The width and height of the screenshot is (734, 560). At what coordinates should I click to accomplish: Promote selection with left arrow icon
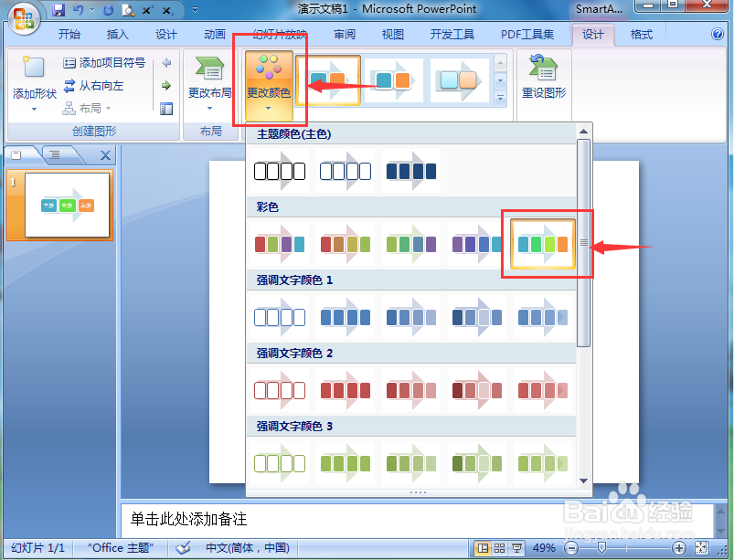click(x=166, y=62)
